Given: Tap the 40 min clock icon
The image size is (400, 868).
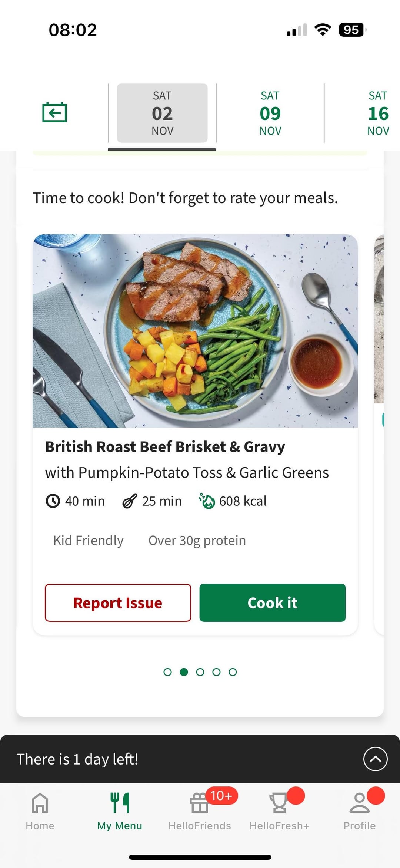Looking at the screenshot, I should (x=53, y=501).
